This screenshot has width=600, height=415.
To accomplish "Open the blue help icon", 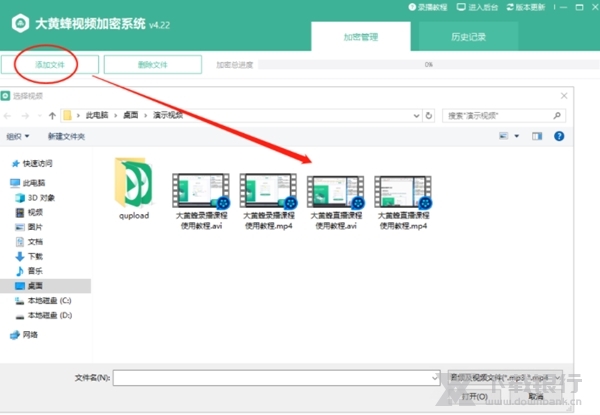I will tap(559, 136).
